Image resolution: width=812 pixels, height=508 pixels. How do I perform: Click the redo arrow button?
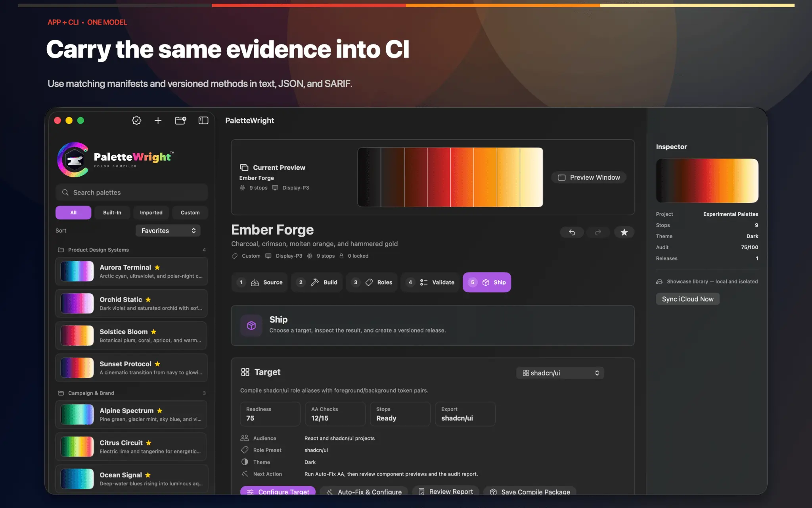point(598,232)
